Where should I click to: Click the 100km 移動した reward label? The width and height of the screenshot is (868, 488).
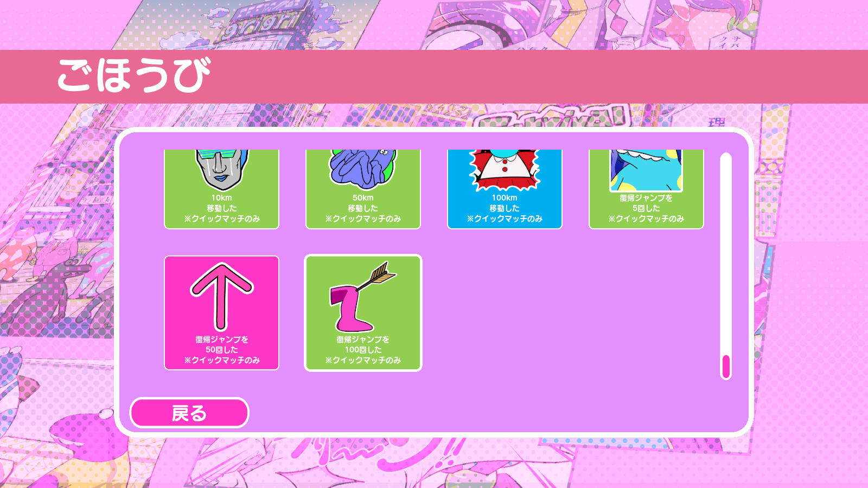click(x=505, y=203)
